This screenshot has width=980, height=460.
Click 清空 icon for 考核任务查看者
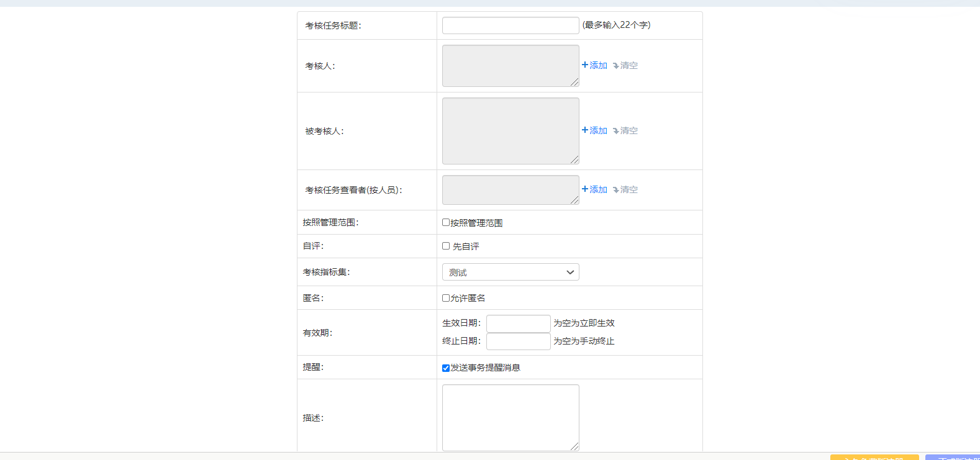(616, 190)
